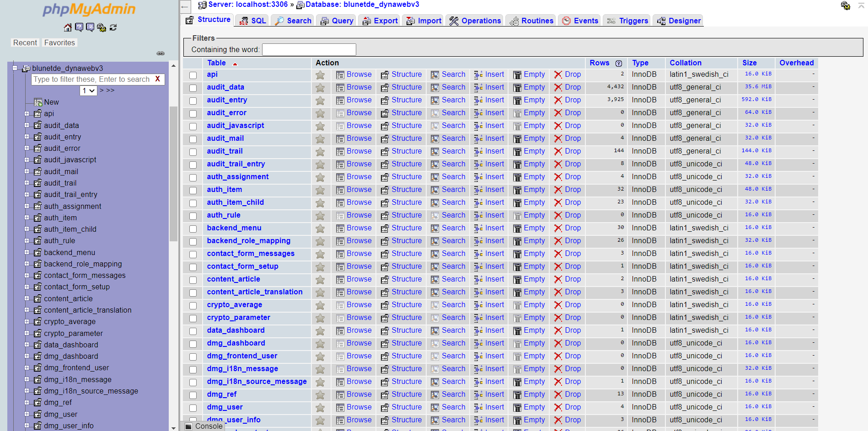The height and width of the screenshot is (431, 868).
Task: Open phpMyAdmin documentation question-mark icon
Action: 79,27
